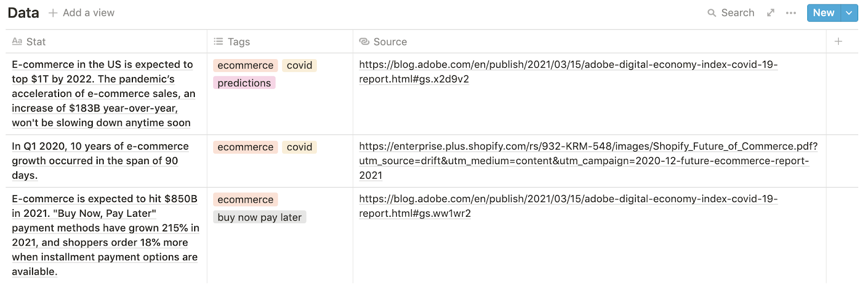Screen dimensions: 868x284
Task: Open the Tags column header menu
Action: tap(239, 42)
